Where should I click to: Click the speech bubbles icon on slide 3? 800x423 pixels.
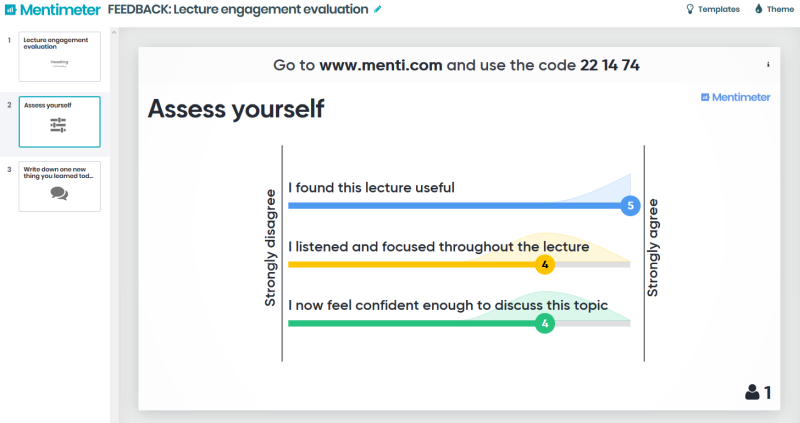tap(59, 194)
